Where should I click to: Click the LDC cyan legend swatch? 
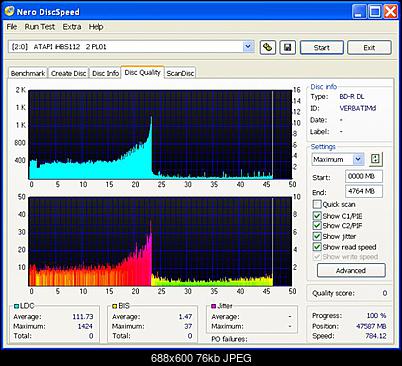click(16, 306)
